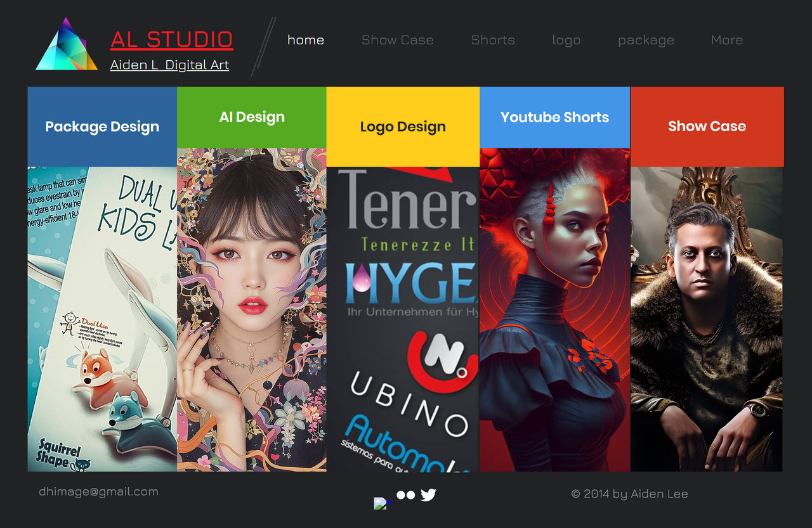Click the AL STUDIO title link

pyautogui.click(x=171, y=39)
